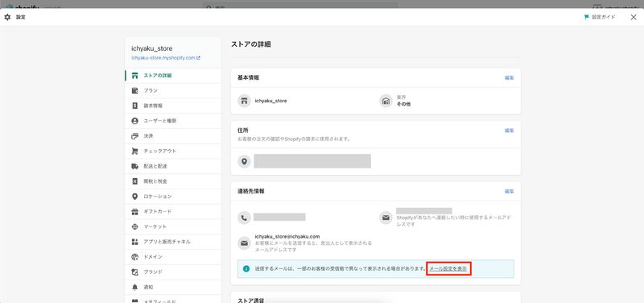Click the info icon in email notice banner
This screenshot has height=303, width=644.
[x=246, y=269]
